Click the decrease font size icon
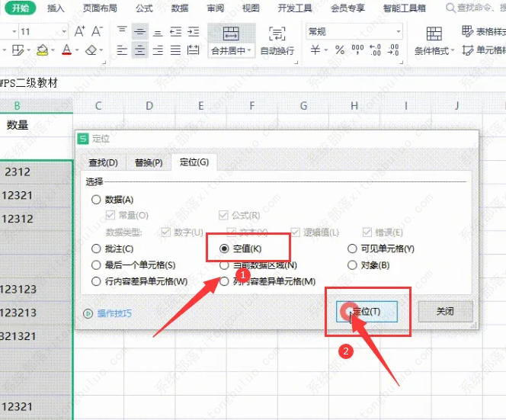Screen dimensions: 506x420 point(97,32)
